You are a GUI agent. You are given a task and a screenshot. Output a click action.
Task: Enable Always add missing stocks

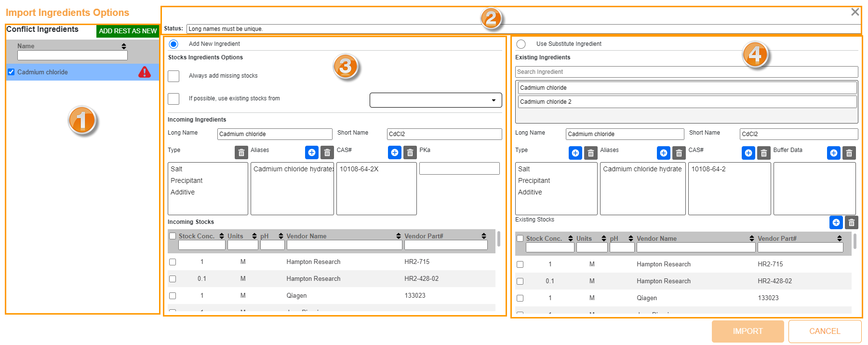coord(174,76)
